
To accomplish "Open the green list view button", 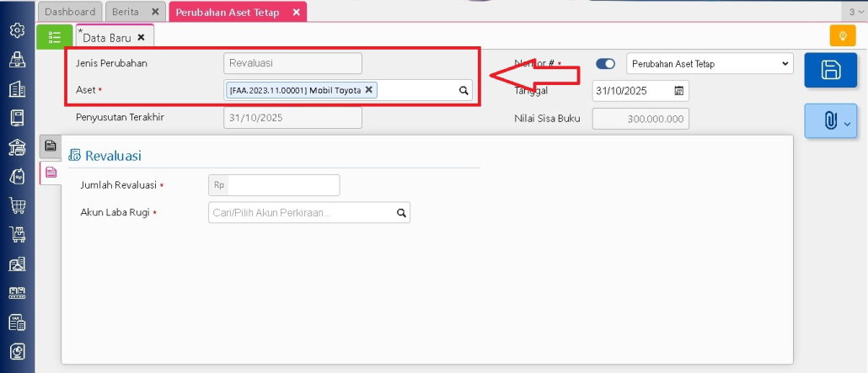I will pyautogui.click(x=56, y=37).
